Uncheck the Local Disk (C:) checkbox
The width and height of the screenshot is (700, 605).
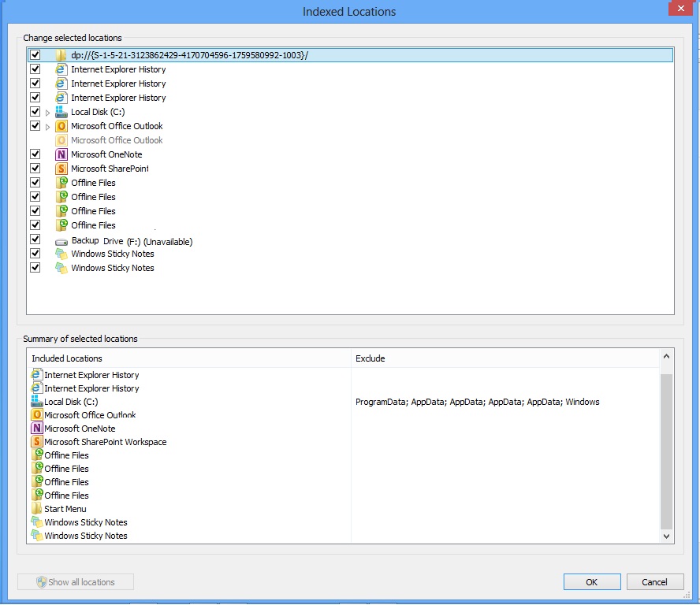[35, 111]
